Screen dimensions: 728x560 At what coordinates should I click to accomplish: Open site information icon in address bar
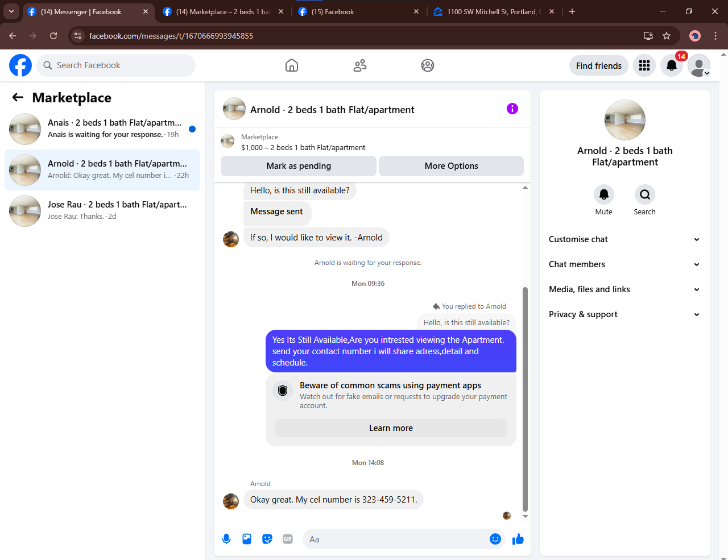pyautogui.click(x=78, y=36)
